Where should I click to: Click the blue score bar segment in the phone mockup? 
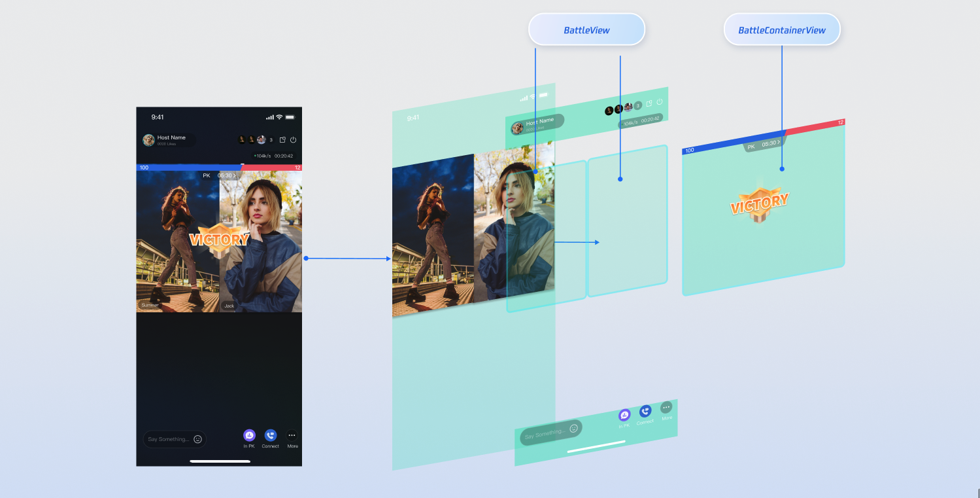[x=188, y=168]
